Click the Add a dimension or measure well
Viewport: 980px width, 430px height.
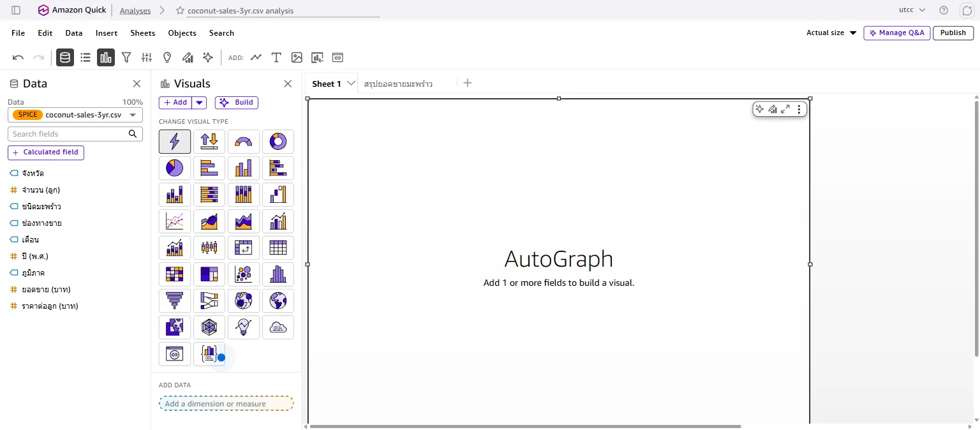coord(226,404)
